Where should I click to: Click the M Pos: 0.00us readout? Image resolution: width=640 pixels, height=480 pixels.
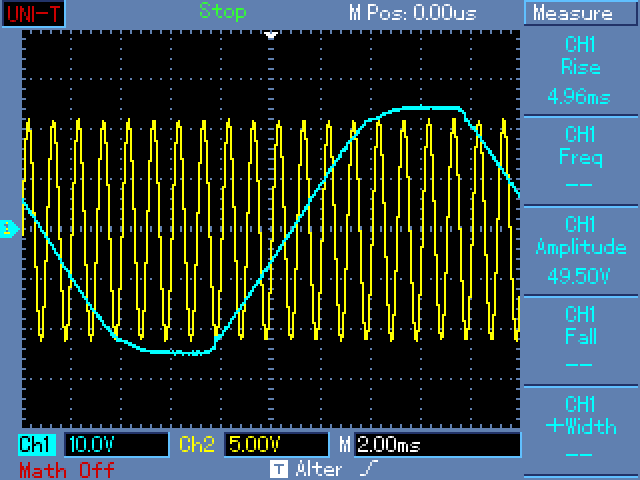(x=413, y=13)
